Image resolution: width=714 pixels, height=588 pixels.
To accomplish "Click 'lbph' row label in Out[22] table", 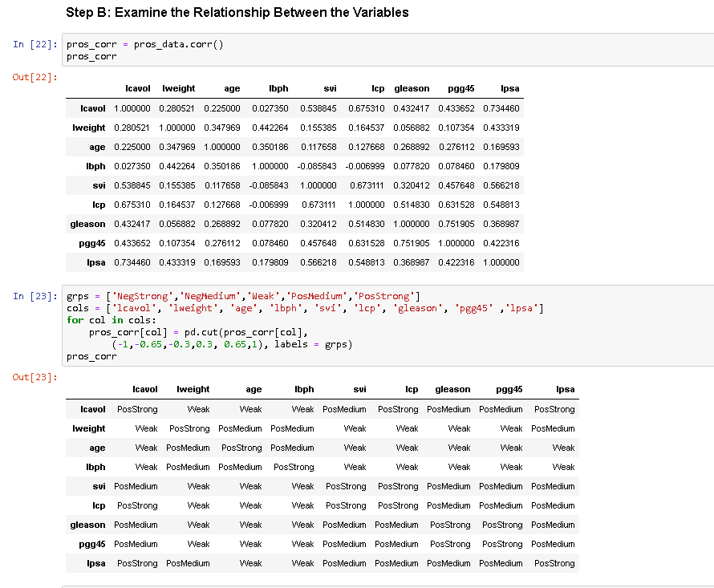I will pyautogui.click(x=95, y=166).
